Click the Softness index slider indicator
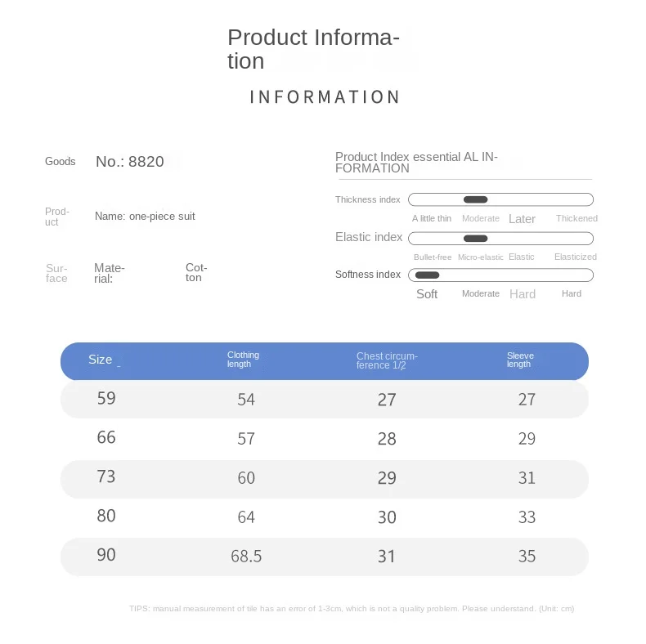 [x=427, y=275]
